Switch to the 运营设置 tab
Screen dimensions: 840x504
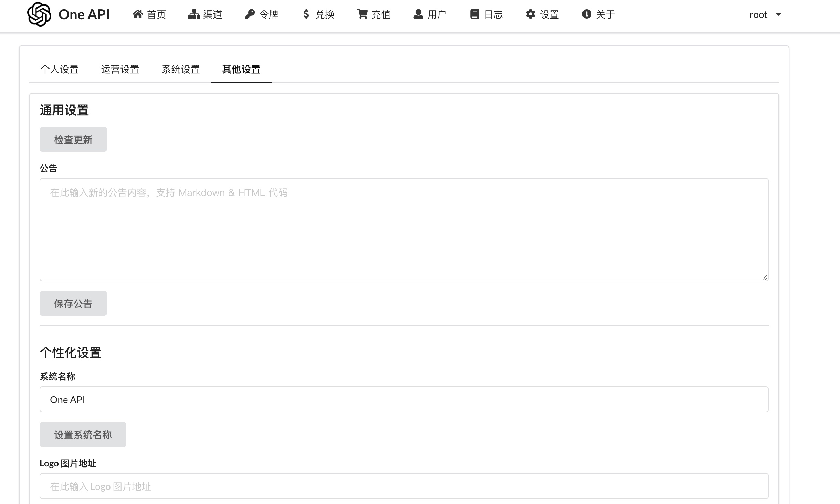(x=120, y=70)
